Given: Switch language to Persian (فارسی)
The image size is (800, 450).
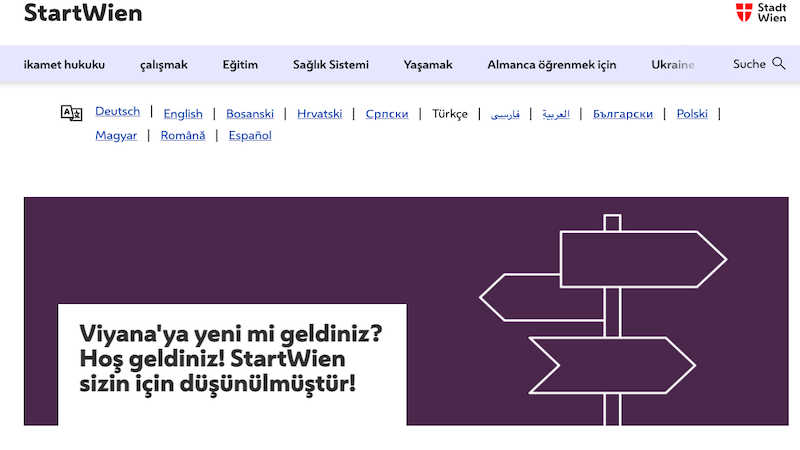Looking at the screenshot, I should (x=505, y=114).
